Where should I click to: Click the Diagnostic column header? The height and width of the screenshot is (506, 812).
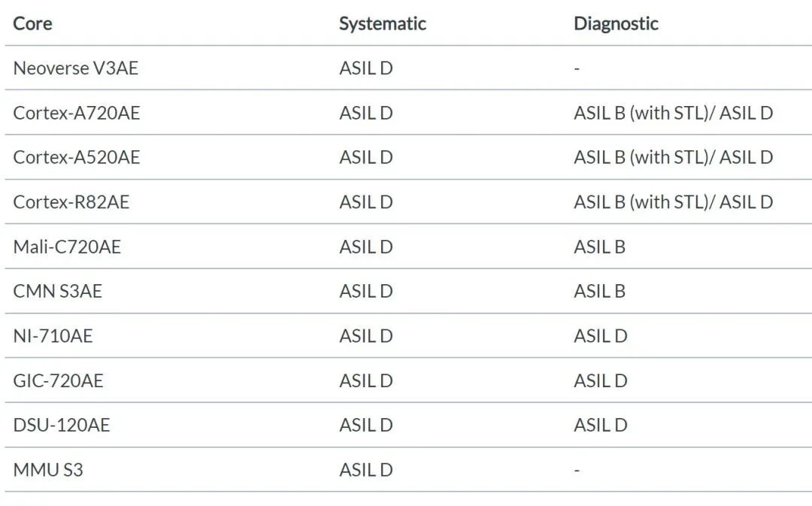click(616, 23)
